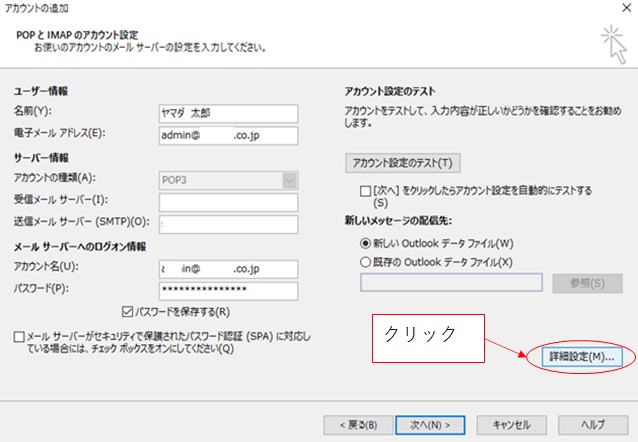Click the サーバー情報 section label
The width and height of the screenshot is (638, 442).
(41, 158)
